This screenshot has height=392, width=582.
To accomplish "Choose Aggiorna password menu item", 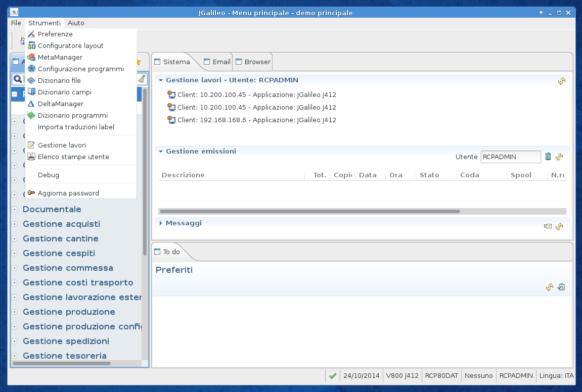I will (x=80, y=193).
